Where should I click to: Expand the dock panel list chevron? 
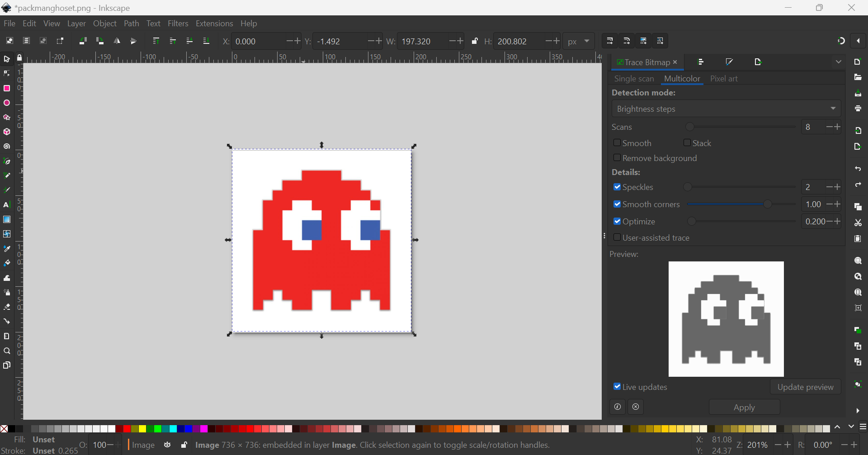[839, 62]
